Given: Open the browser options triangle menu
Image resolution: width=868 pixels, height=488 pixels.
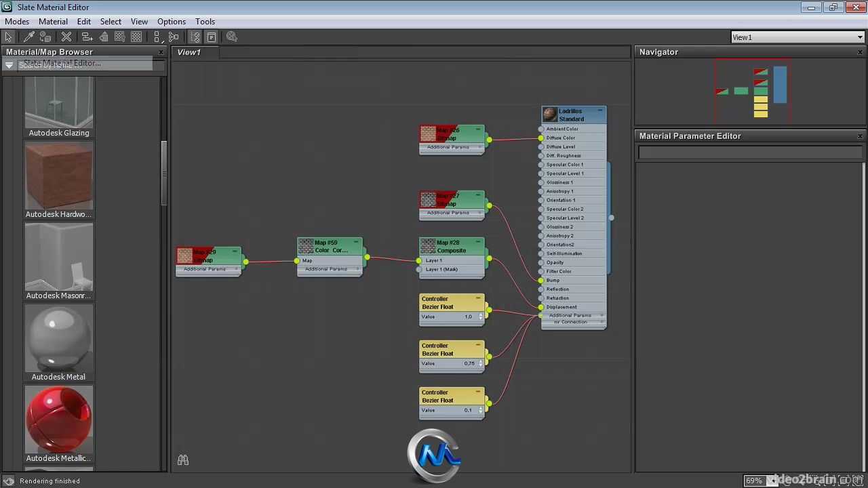Looking at the screenshot, I should (9, 65).
